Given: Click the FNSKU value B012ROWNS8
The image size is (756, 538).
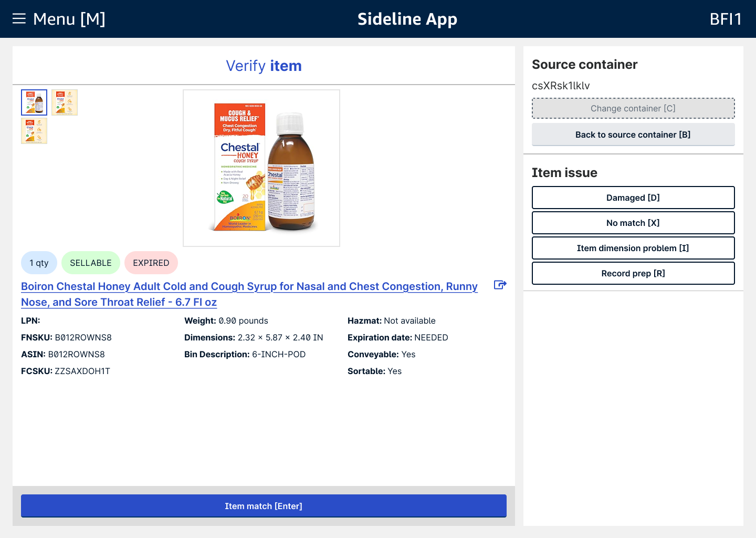Looking at the screenshot, I should (83, 337).
